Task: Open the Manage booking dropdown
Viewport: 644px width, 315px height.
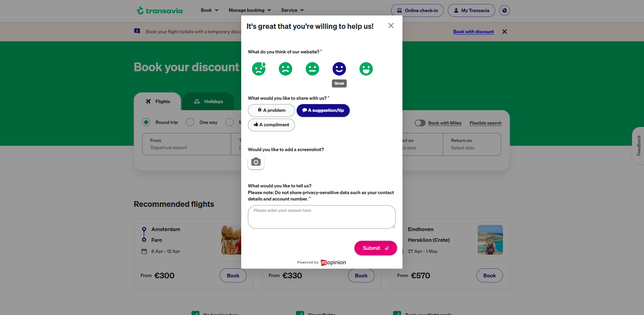Action: pos(249,10)
